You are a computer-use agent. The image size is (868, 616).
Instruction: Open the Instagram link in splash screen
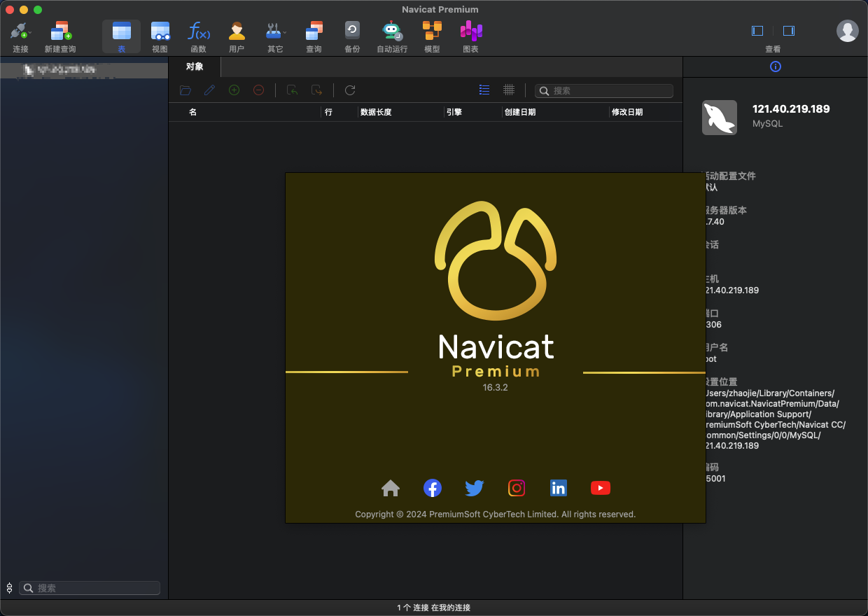click(x=517, y=488)
